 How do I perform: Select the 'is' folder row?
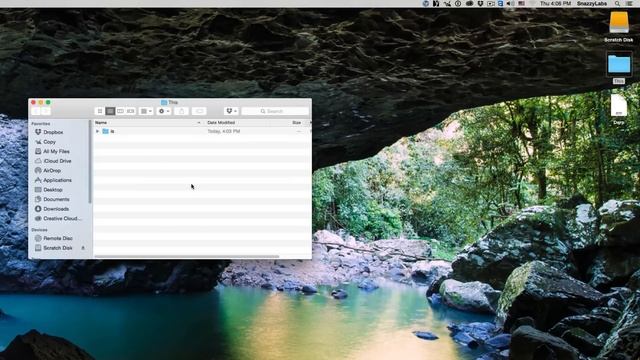202,131
